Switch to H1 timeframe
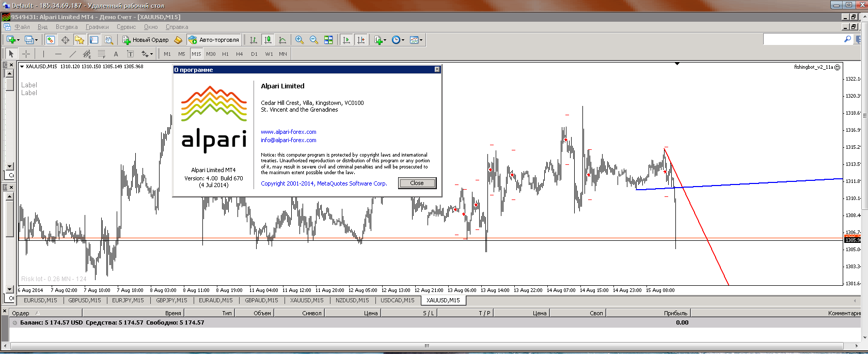The image size is (868, 354). (x=225, y=54)
